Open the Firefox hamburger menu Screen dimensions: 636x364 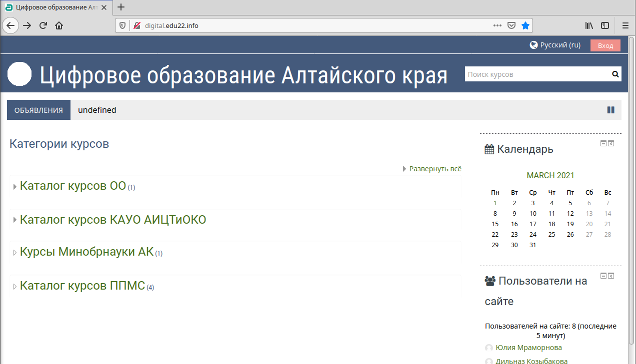[625, 25]
